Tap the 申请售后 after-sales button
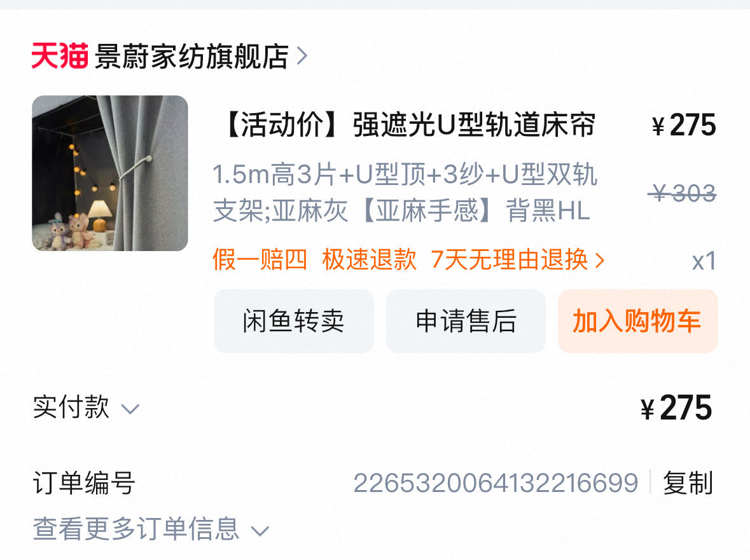Image resolution: width=750 pixels, height=560 pixels. tap(466, 320)
